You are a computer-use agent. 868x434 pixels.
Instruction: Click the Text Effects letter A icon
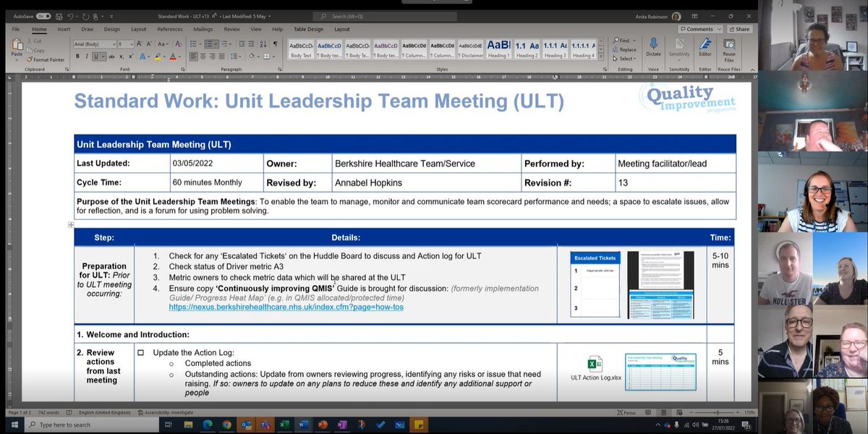pyautogui.click(x=142, y=56)
